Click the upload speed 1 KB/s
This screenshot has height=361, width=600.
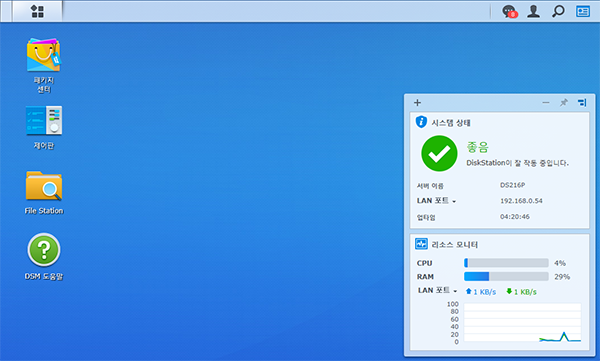(481, 292)
